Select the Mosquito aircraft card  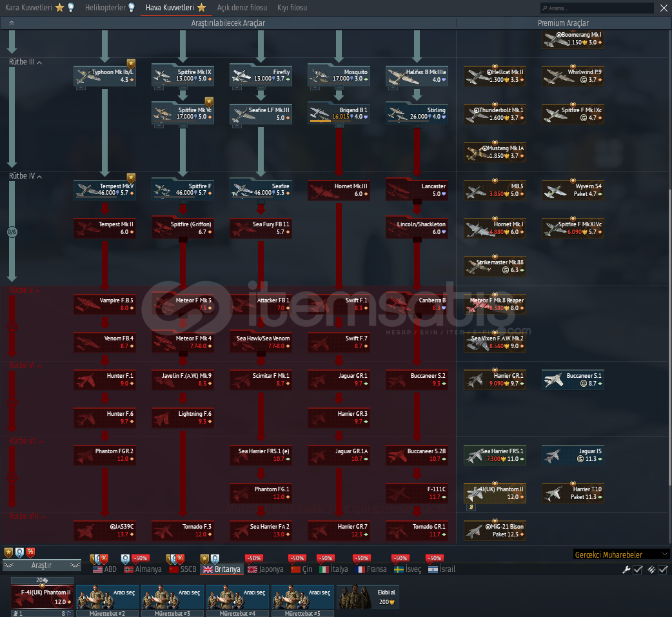[339, 76]
